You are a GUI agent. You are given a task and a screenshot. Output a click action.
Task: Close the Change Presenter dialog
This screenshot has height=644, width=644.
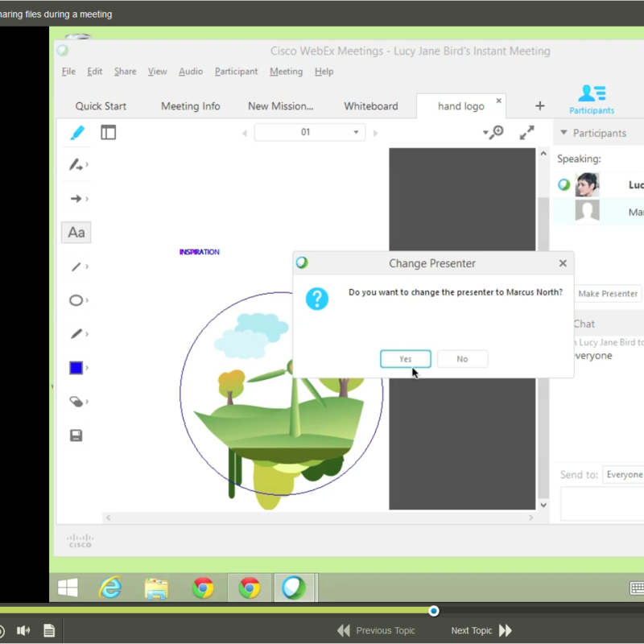tap(563, 263)
